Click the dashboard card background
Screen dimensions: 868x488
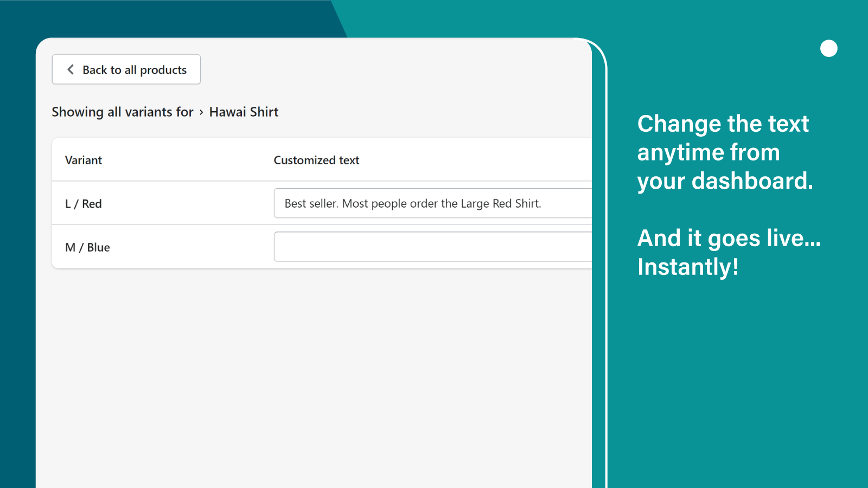[x=298, y=369]
